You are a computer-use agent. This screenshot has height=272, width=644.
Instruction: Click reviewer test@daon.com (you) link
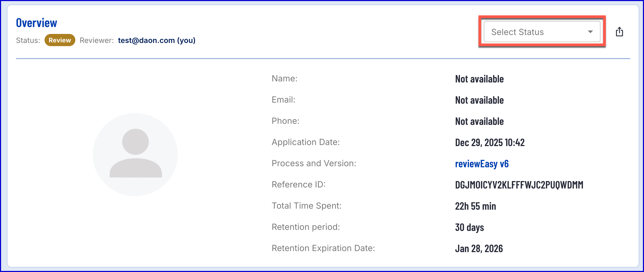tap(156, 40)
